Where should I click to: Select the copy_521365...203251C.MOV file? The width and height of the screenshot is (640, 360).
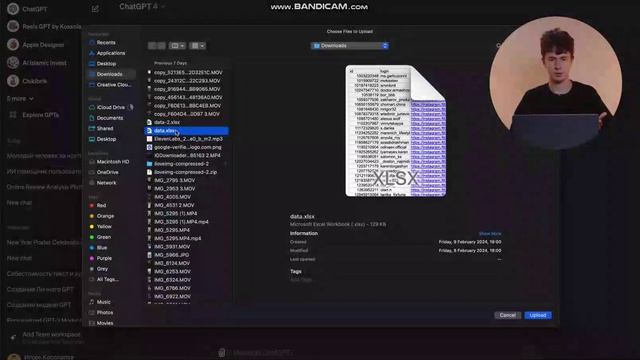pyautogui.click(x=187, y=72)
